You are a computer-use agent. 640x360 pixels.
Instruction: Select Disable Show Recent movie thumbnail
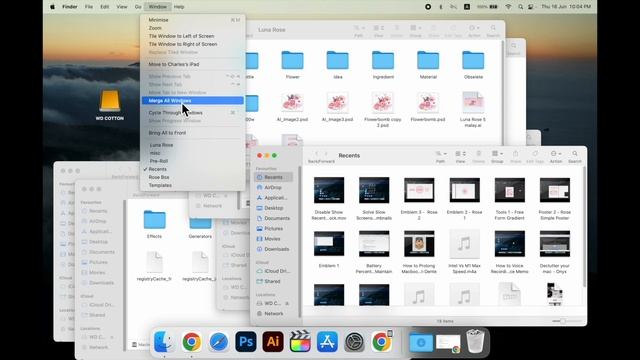pos(329,190)
